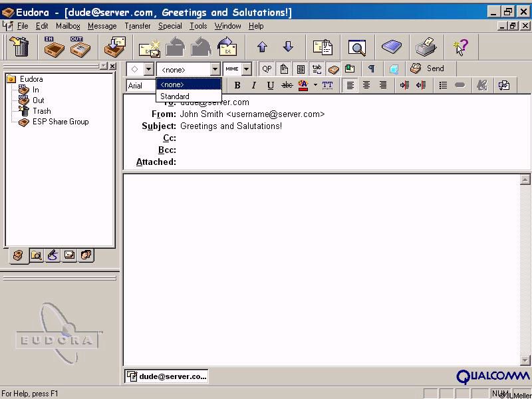Image resolution: width=532 pixels, height=399 pixels.
Task: Open the Special menu
Action: click(170, 26)
